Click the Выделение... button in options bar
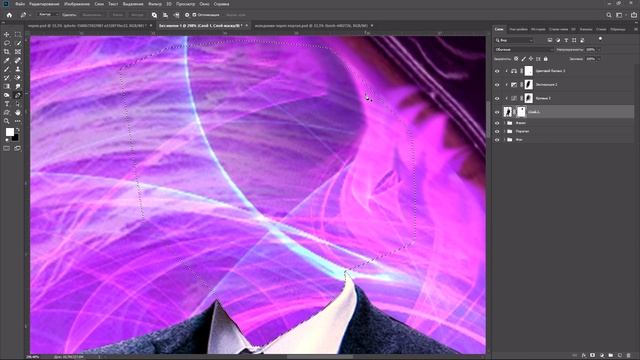This screenshot has width=640, height=360. pyautogui.click(x=92, y=15)
